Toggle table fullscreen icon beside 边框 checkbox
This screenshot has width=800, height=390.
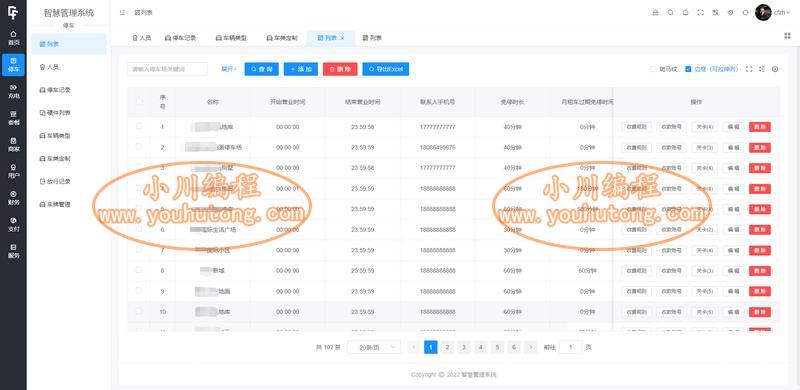pyautogui.click(x=749, y=69)
